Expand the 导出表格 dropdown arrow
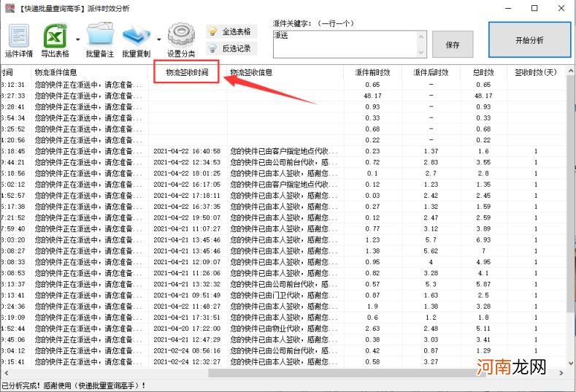Screen dimensions: 576x392 pos(78,39)
